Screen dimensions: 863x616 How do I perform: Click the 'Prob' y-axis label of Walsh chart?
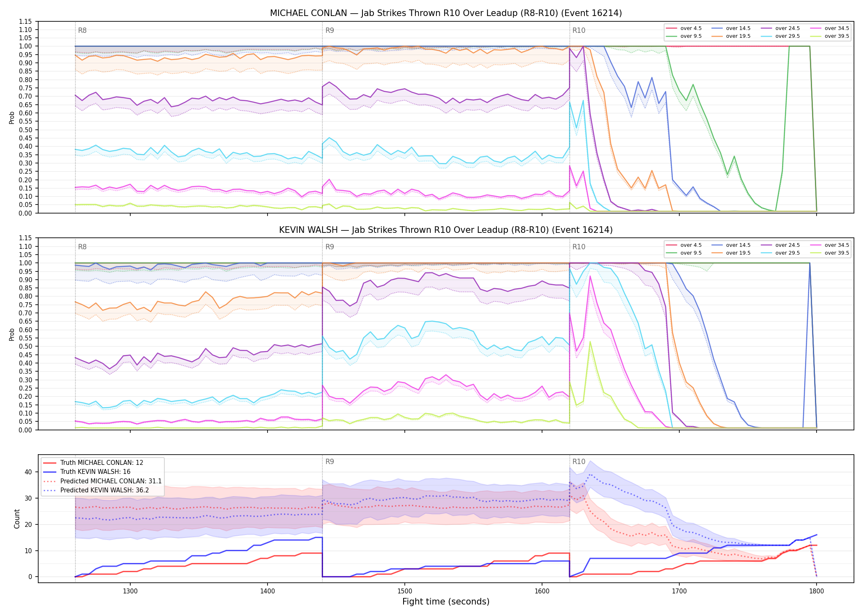pos(12,334)
